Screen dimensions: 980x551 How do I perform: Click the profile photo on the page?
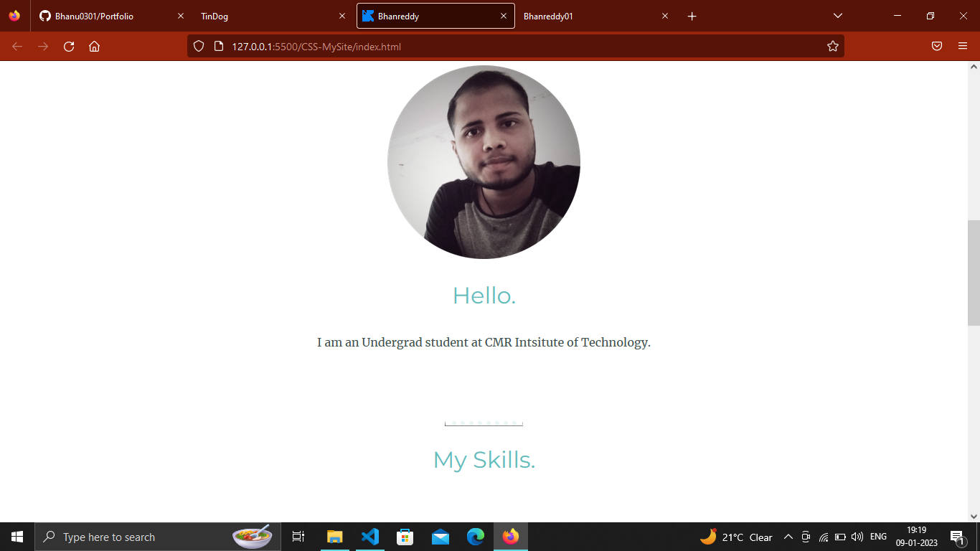(484, 161)
